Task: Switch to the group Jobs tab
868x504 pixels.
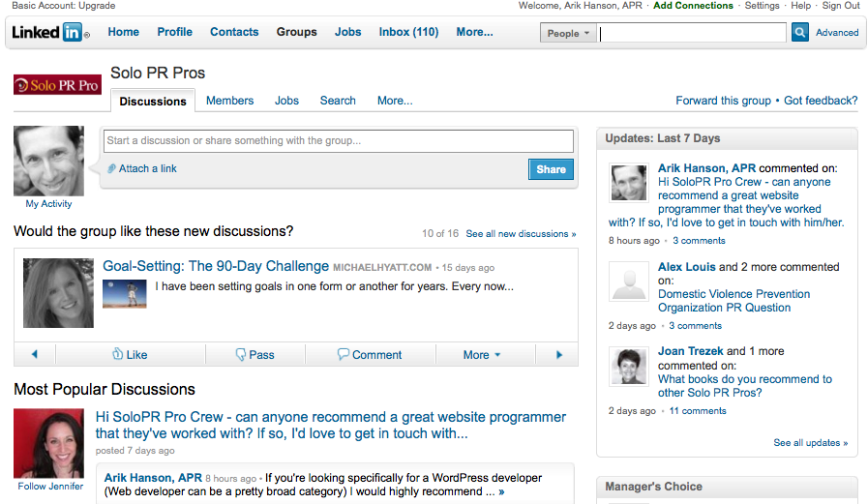Action: [x=286, y=101]
